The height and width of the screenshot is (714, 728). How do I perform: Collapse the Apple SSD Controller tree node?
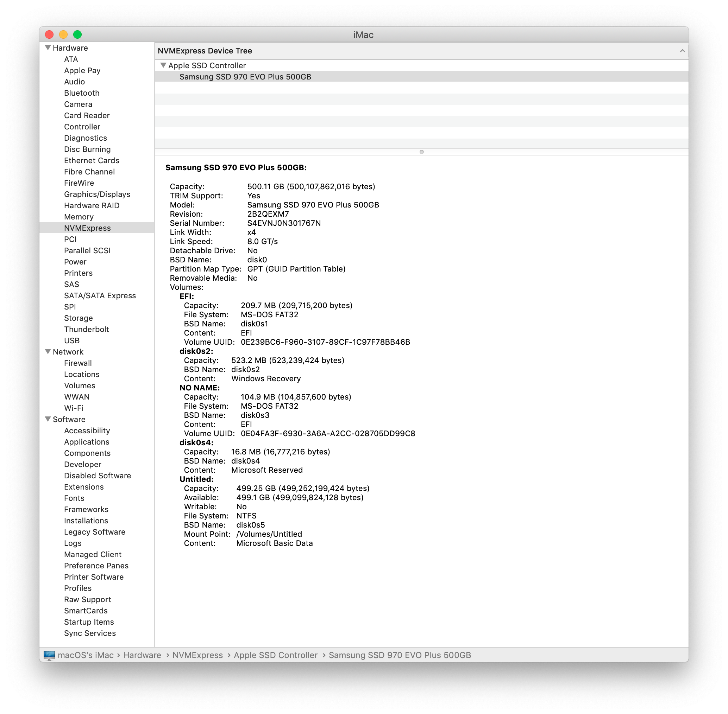coord(163,65)
